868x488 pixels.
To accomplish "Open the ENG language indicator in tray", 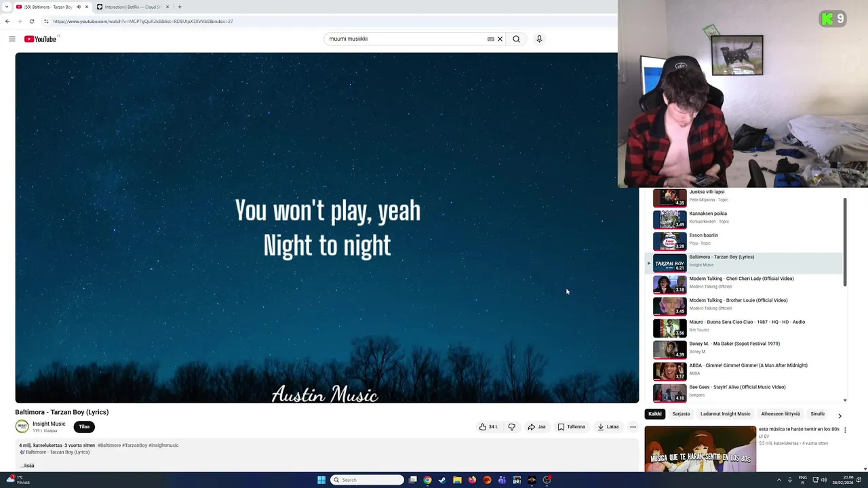I will click(803, 480).
